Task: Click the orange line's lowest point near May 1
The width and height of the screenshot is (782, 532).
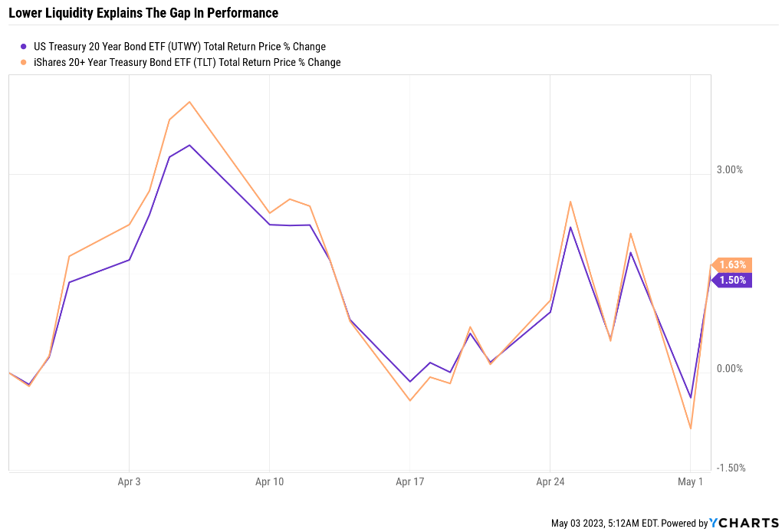Action: point(691,428)
